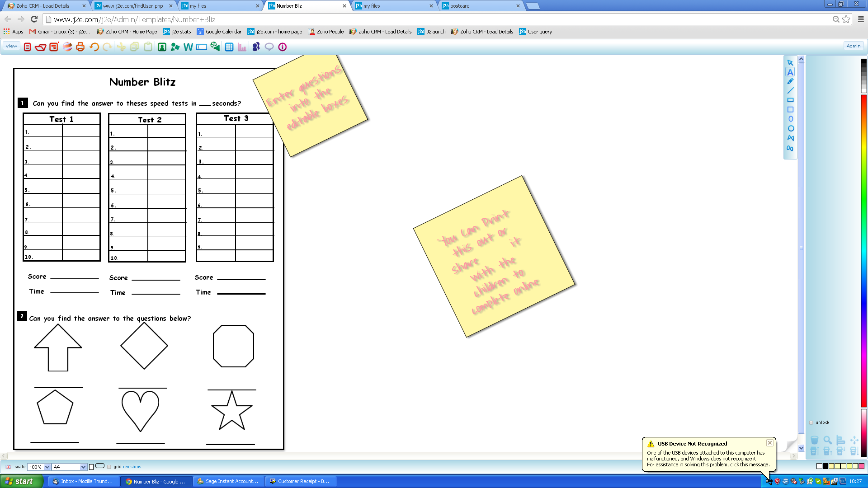Viewport: 868px width, 488px height.
Task: Pick the pink swatch in bottom palette
Action: (861, 466)
